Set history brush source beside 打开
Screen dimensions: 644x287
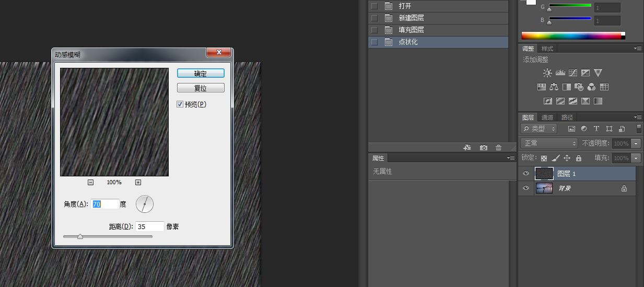tap(374, 6)
